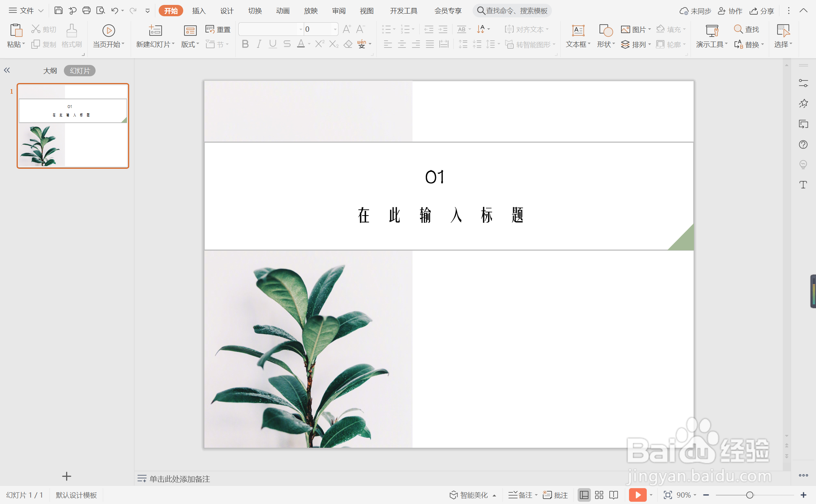The height and width of the screenshot is (504, 816).
Task: Click the increase font size icon
Action: (x=347, y=29)
